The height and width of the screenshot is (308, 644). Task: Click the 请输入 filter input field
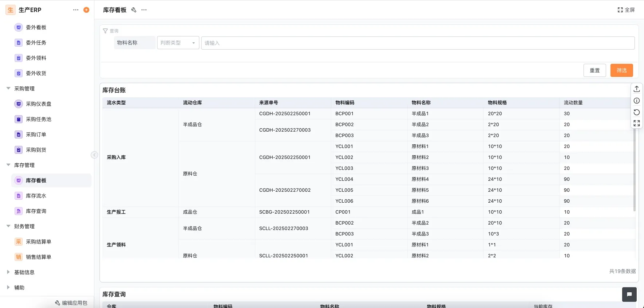point(418,43)
